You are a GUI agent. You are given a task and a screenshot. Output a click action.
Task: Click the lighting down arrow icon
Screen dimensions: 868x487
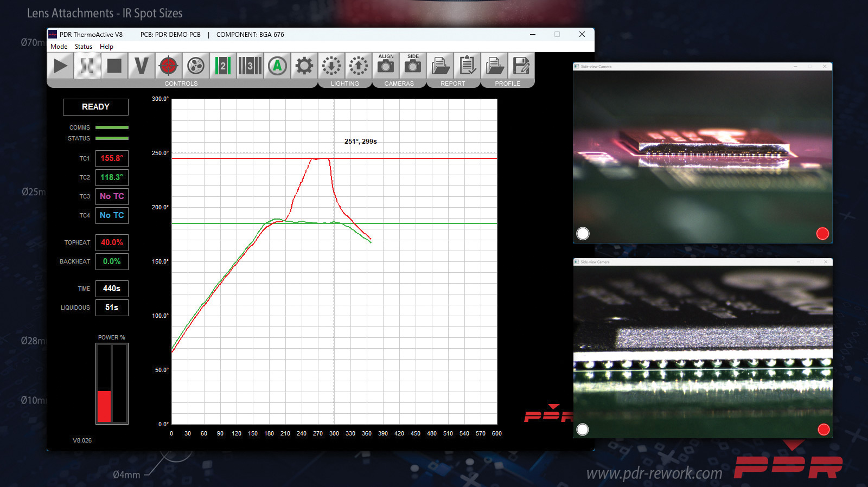tap(331, 66)
